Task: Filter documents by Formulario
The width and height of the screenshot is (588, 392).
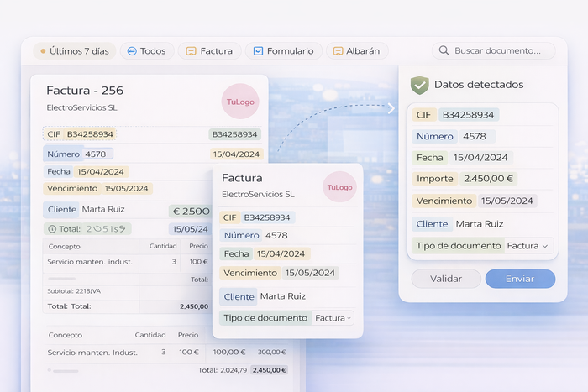Action: [284, 51]
